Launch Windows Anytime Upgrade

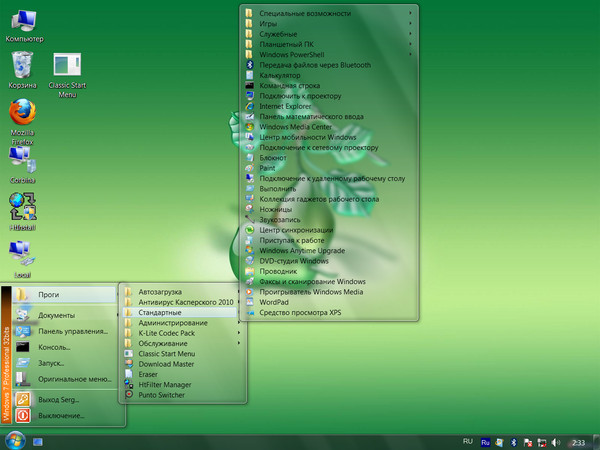click(329, 251)
